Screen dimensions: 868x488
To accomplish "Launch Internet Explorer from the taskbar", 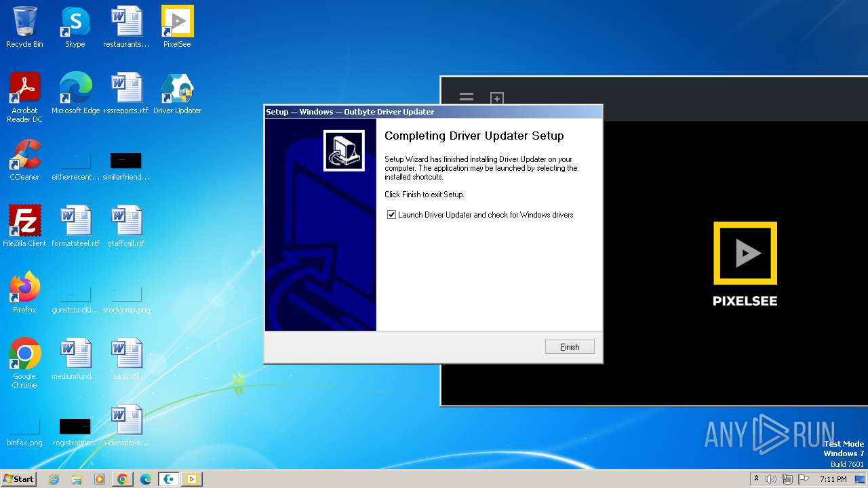I will [x=54, y=479].
